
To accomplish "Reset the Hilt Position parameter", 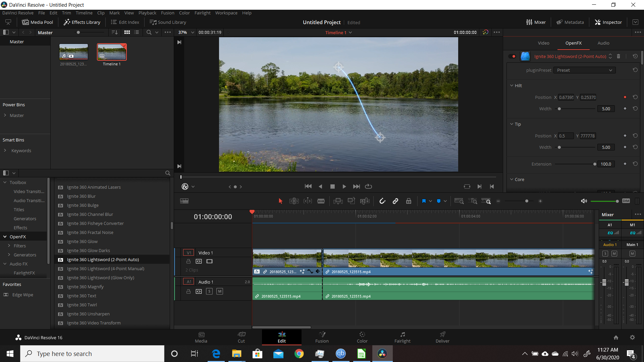I will 635,97.
